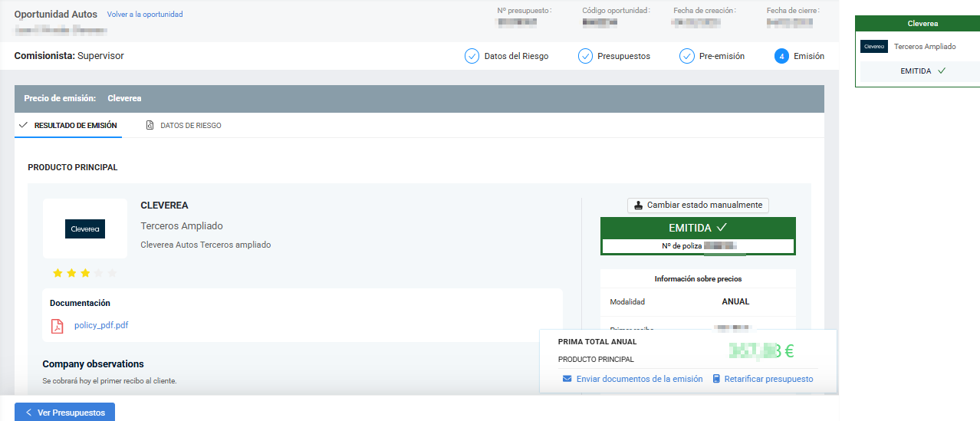Screen dimensions: 980x421
Task: Click the check circle for Datos del Riesgo
Action: tap(472, 56)
